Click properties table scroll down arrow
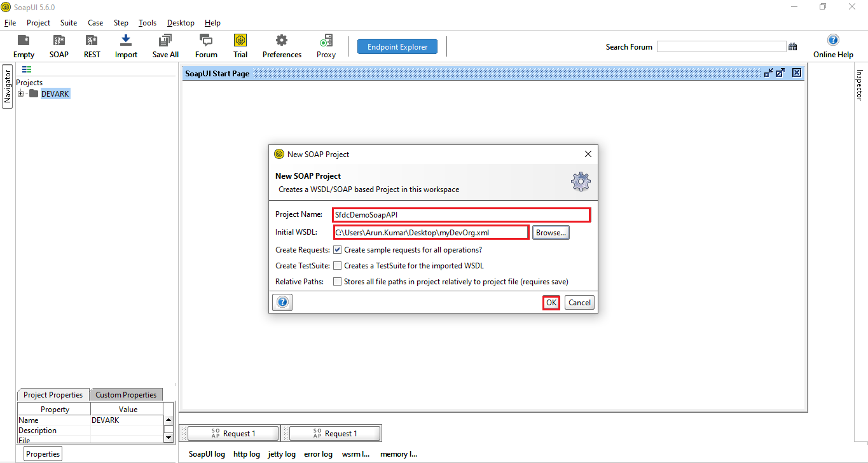The width and height of the screenshot is (868, 463). pos(169,438)
